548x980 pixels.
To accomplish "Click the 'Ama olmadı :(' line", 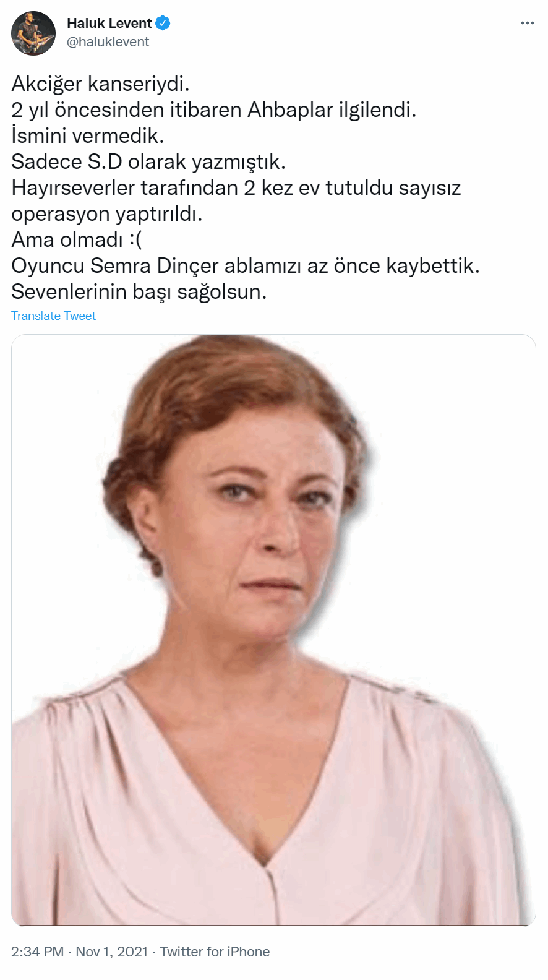I will (x=77, y=240).
